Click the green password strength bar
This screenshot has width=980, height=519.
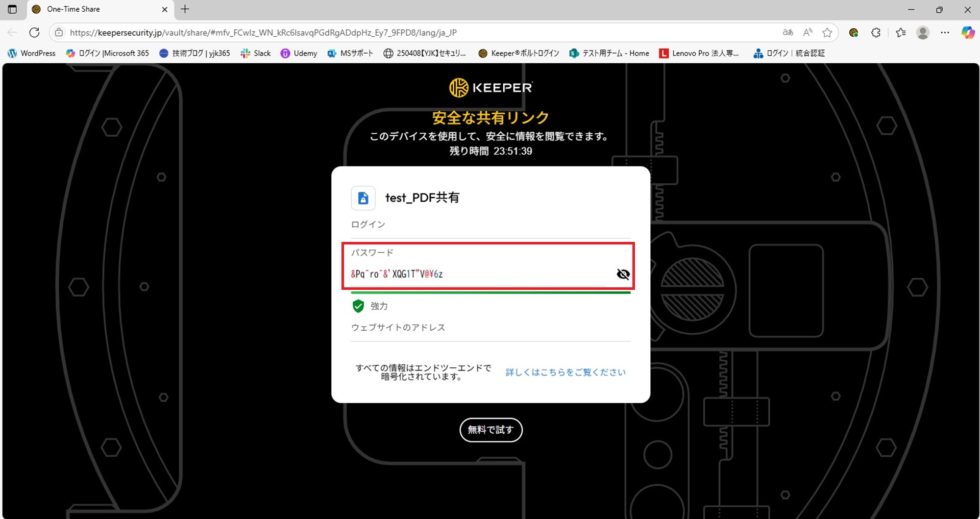click(x=491, y=292)
